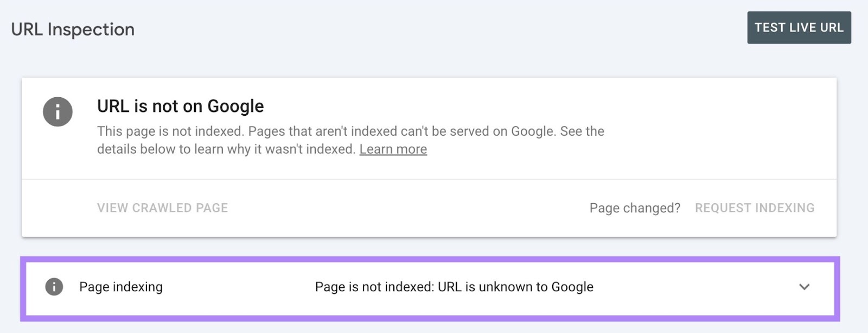Click the "Page changed?" prompt
Image resolution: width=868 pixels, height=333 pixels.
(635, 208)
